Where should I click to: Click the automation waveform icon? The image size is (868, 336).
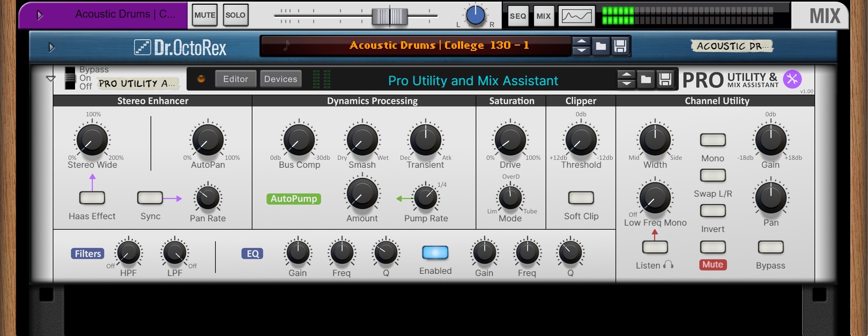point(577,16)
